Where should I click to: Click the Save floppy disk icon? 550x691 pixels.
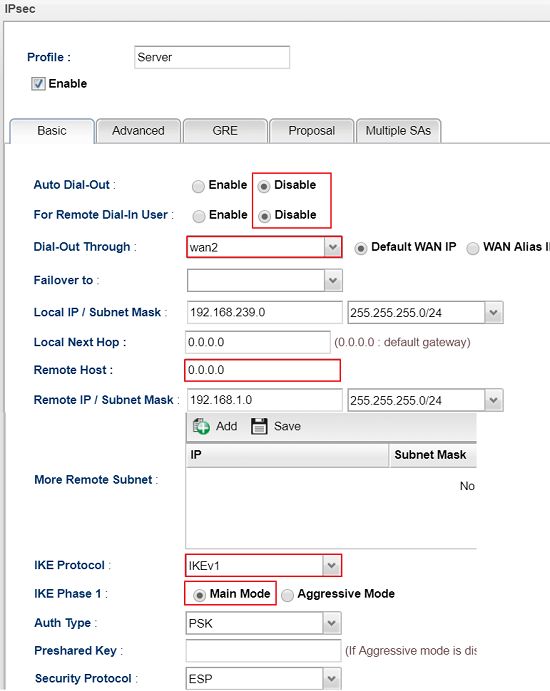pyautogui.click(x=259, y=426)
